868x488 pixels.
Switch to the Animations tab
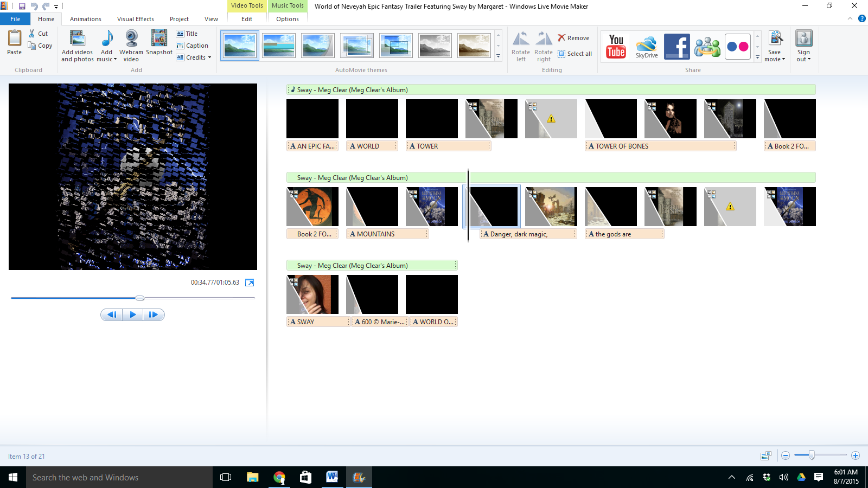tap(86, 19)
